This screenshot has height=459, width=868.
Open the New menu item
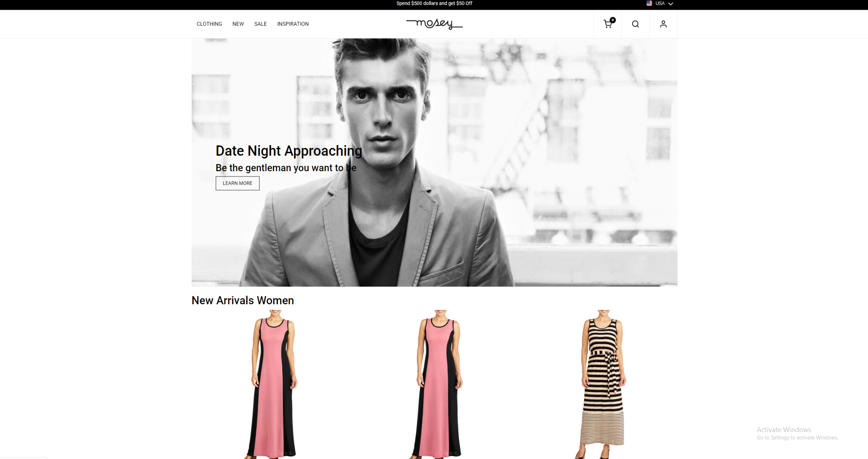(238, 24)
